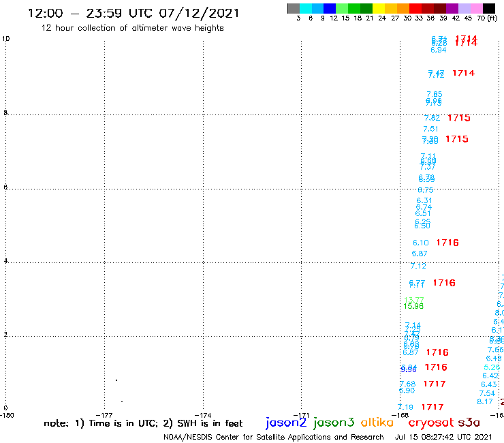Viewport: 504px width, 443px height.
Task: Click the light green legend swatch
Action: (342, 8)
